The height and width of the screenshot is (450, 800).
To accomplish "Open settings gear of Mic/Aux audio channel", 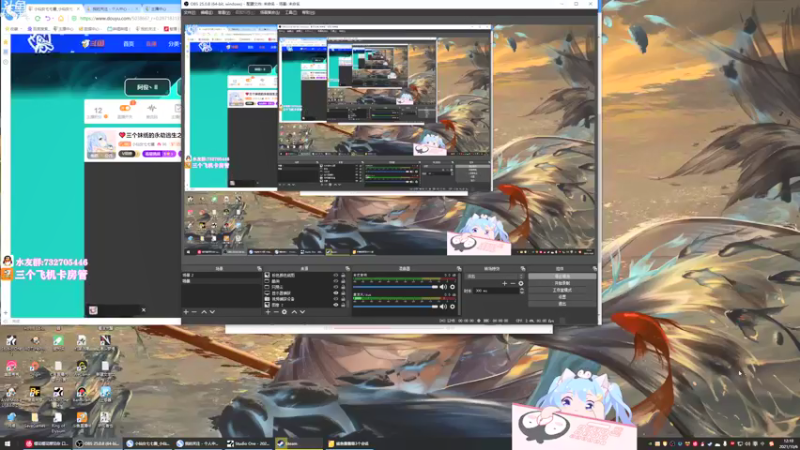I will 452,307.
